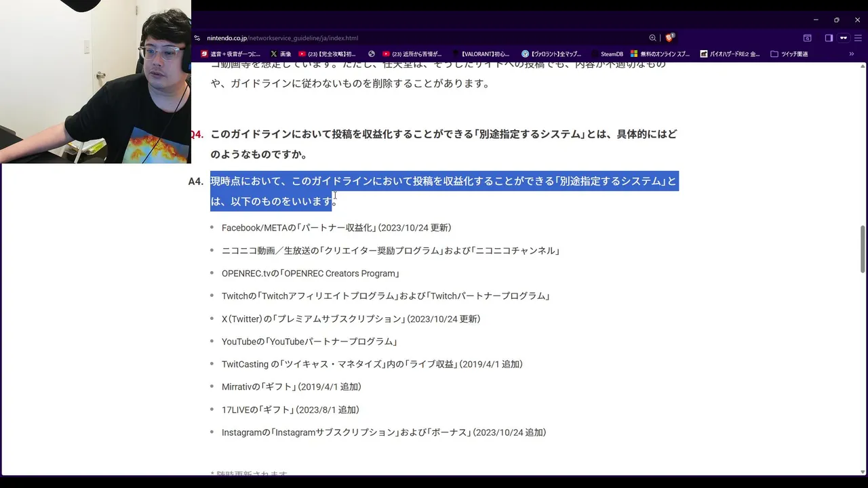Image resolution: width=868 pixels, height=488 pixels.
Task: Click the site settings icon in address bar
Action: point(197,38)
